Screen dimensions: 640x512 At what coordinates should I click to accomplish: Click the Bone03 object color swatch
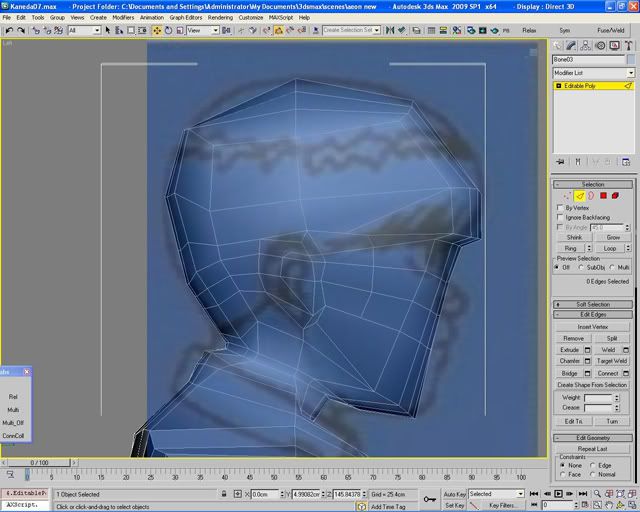pos(630,60)
